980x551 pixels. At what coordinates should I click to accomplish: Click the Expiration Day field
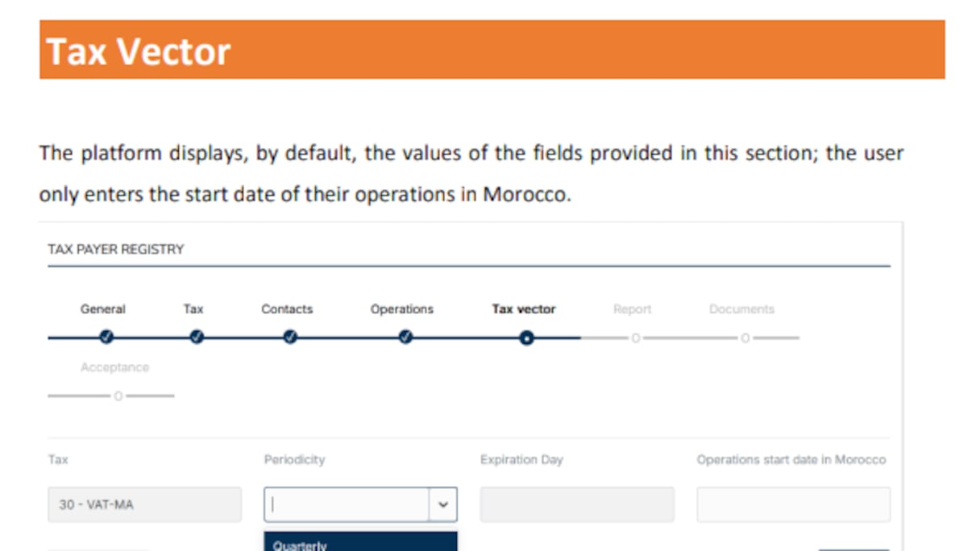tap(577, 504)
